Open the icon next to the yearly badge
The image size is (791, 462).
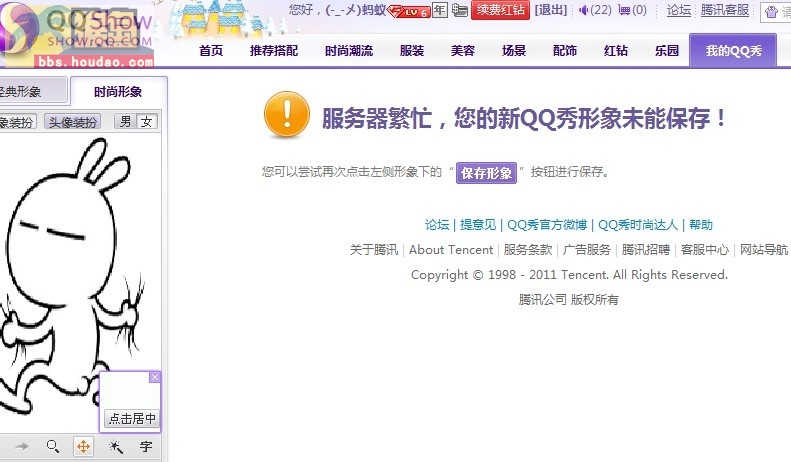(x=459, y=10)
